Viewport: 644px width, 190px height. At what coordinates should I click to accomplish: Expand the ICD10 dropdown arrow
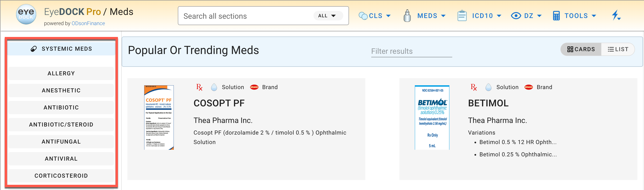499,16
